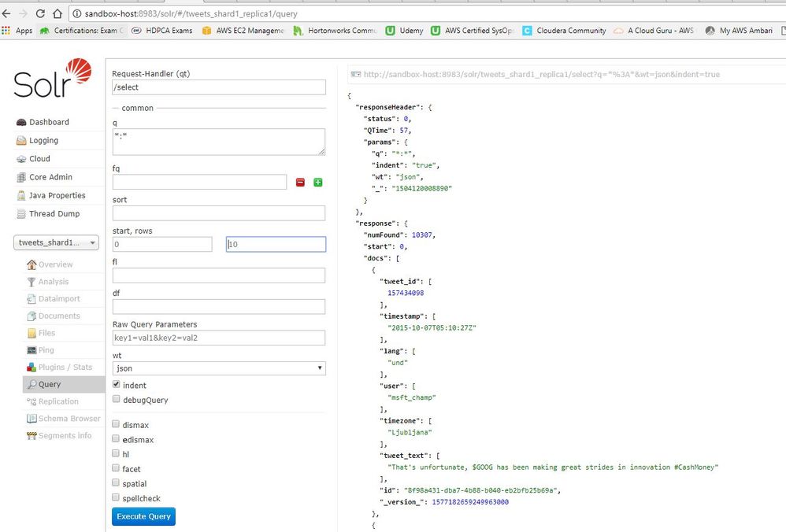Enable the debugQuery checkbox
The width and height of the screenshot is (786, 532).
116,398
